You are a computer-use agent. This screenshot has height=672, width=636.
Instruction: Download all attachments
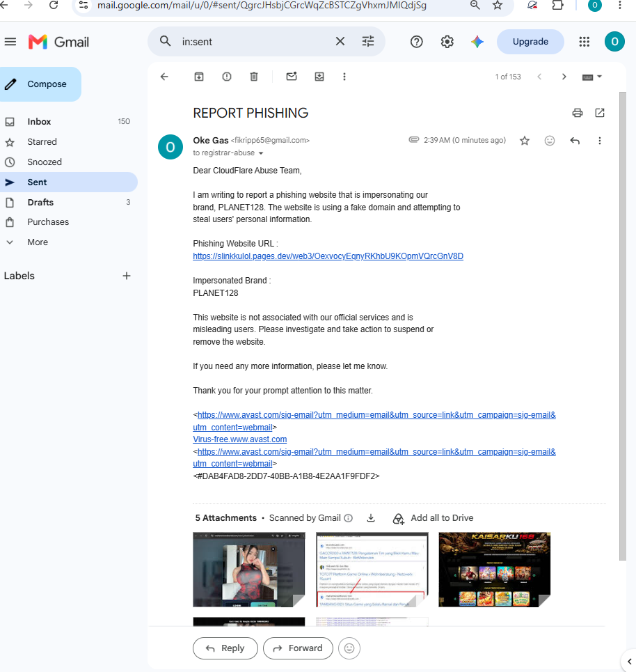coord(371,518)
